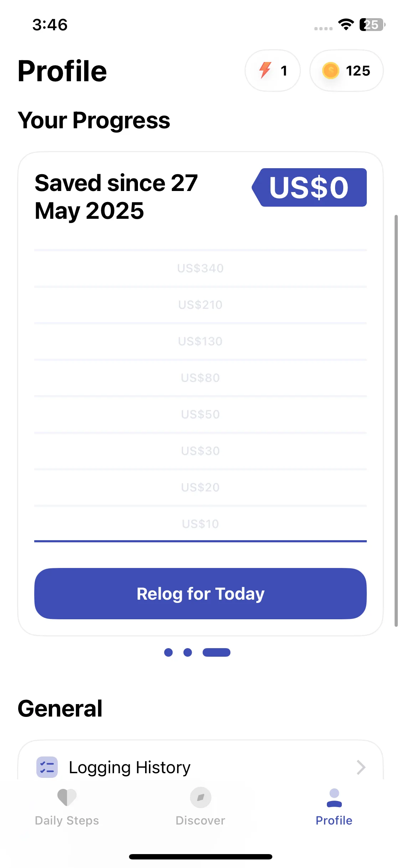The height and width of the screenshot is (868, 401).
Task: Open the 125 coins balance pill
Action: pyautogui.click(x=346, y=71)
